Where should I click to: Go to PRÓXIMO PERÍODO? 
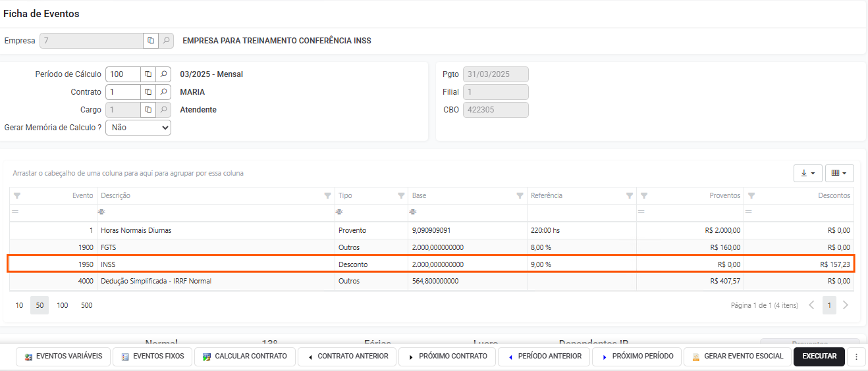click(637, 357)
